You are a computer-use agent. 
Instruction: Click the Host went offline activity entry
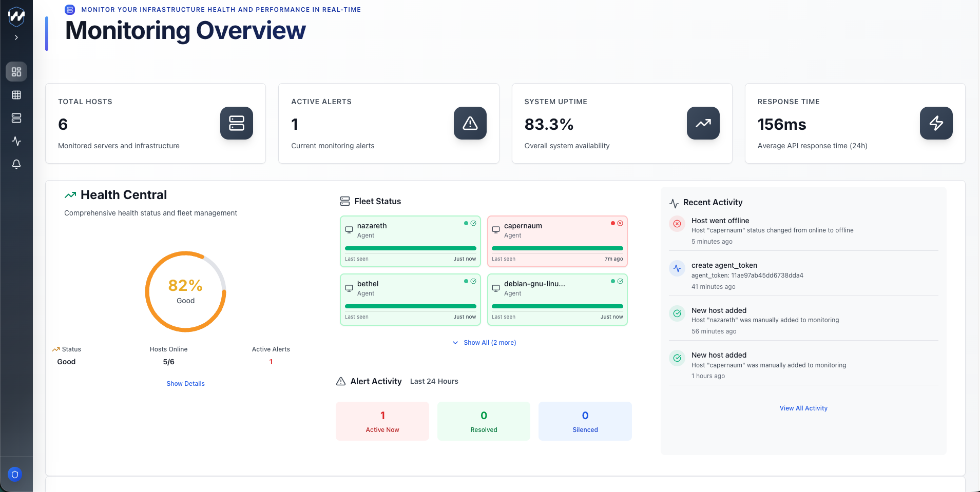(803, 230)
